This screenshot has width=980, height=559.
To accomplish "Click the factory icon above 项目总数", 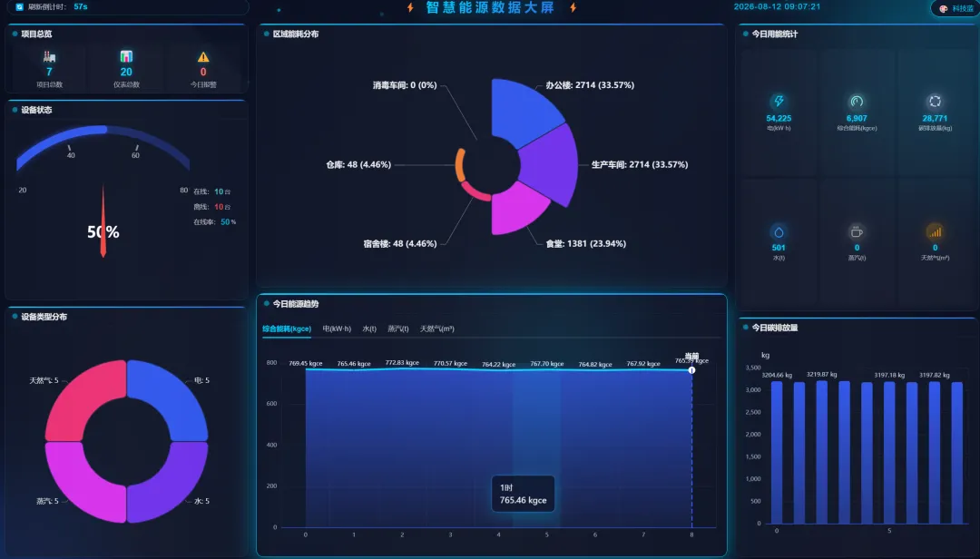I will pyautogui.click(x=49, y=57).
